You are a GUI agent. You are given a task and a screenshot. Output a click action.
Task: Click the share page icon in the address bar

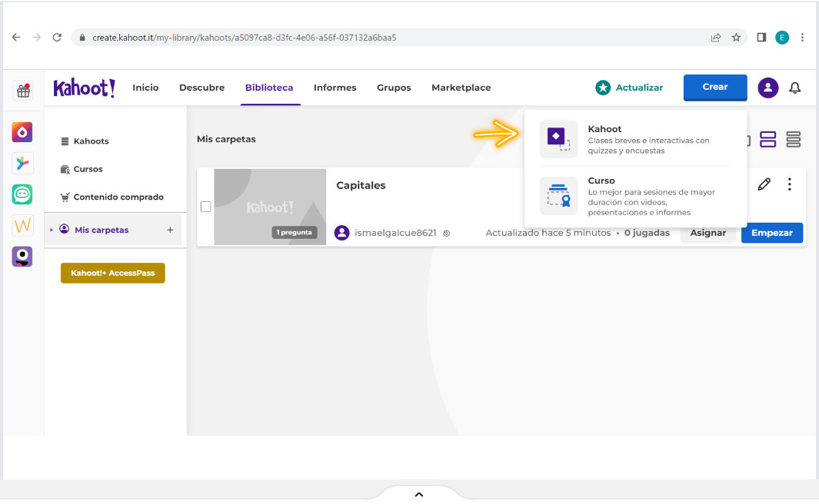pyautogui.click(x=716, y=38)
